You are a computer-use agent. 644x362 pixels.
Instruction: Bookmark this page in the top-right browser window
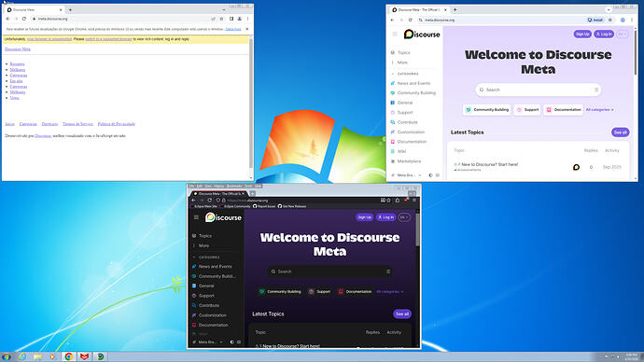pyautogui.click(x=610, y=21)
